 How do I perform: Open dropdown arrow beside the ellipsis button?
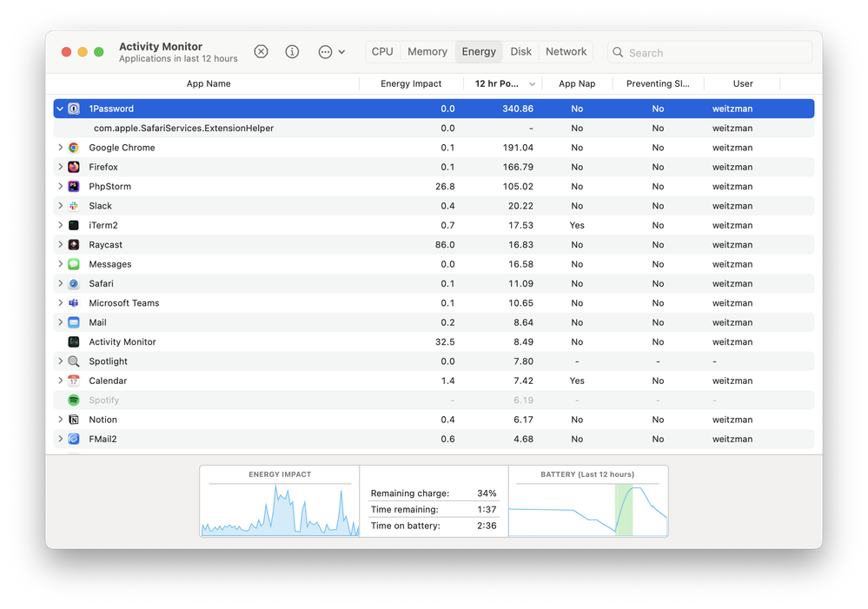coord(341,52)
